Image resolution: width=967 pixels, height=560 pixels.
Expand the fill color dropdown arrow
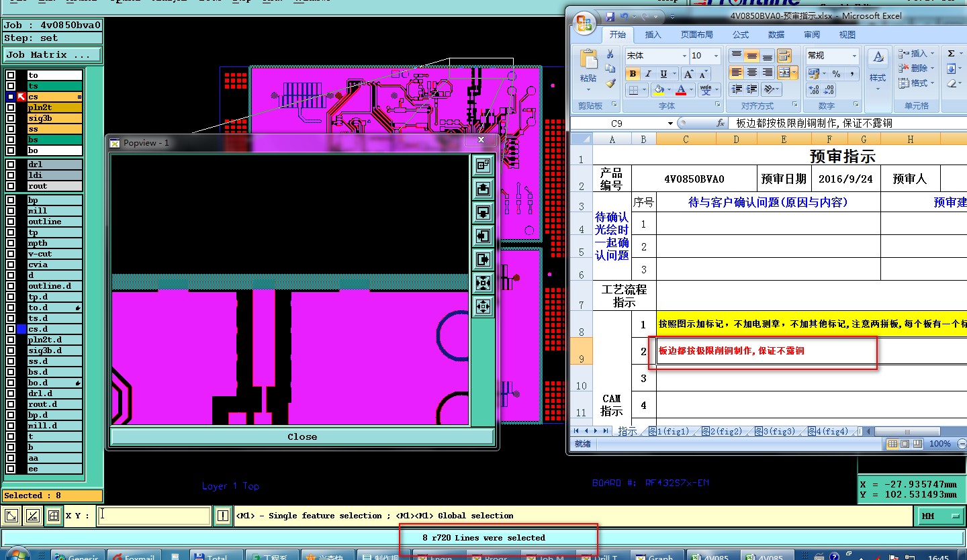tap(670, 90)
